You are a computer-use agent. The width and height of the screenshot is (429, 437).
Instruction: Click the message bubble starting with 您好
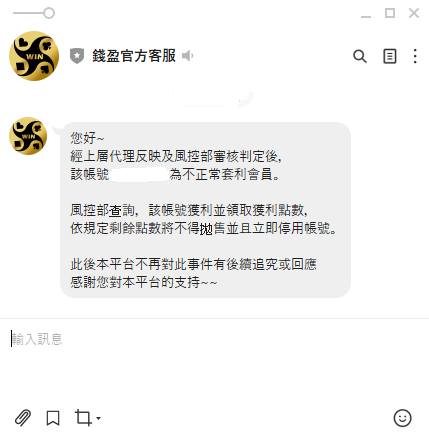[205, 210]
